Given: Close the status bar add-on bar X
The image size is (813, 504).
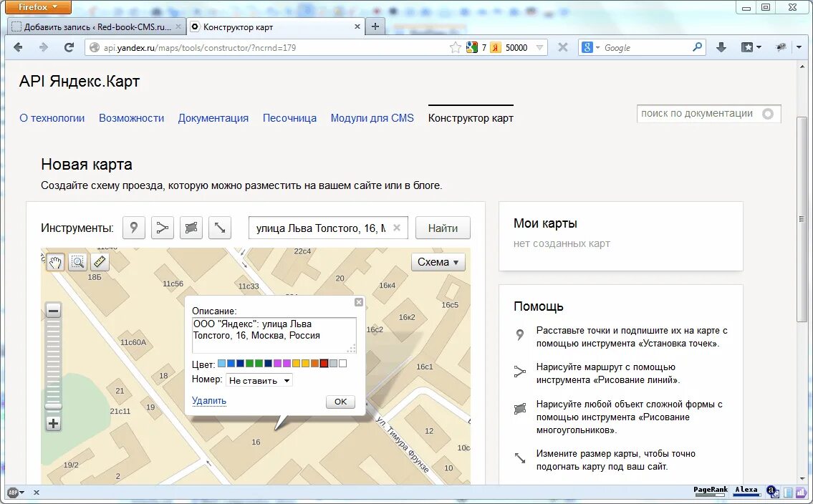Looking at the screenshot, I should (37, 493).
